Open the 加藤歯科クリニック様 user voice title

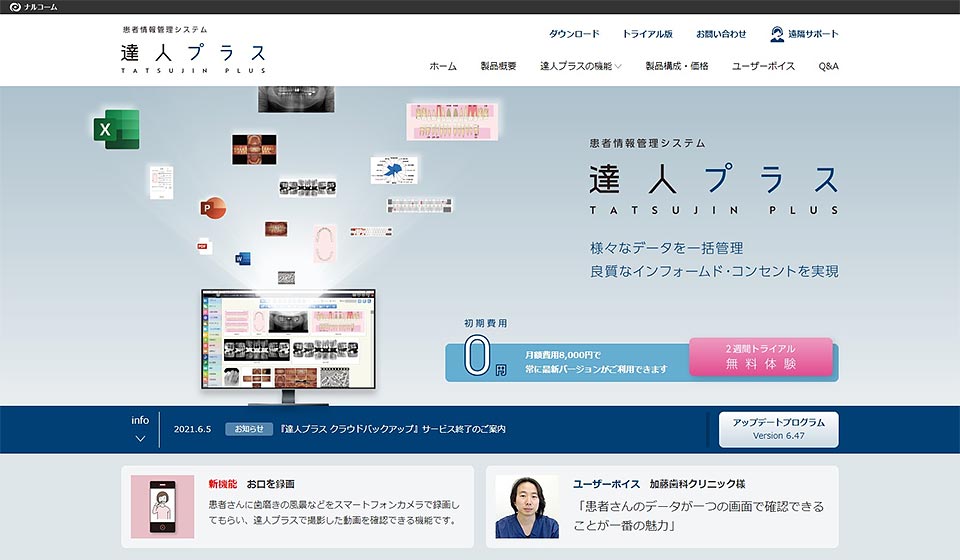659,483
